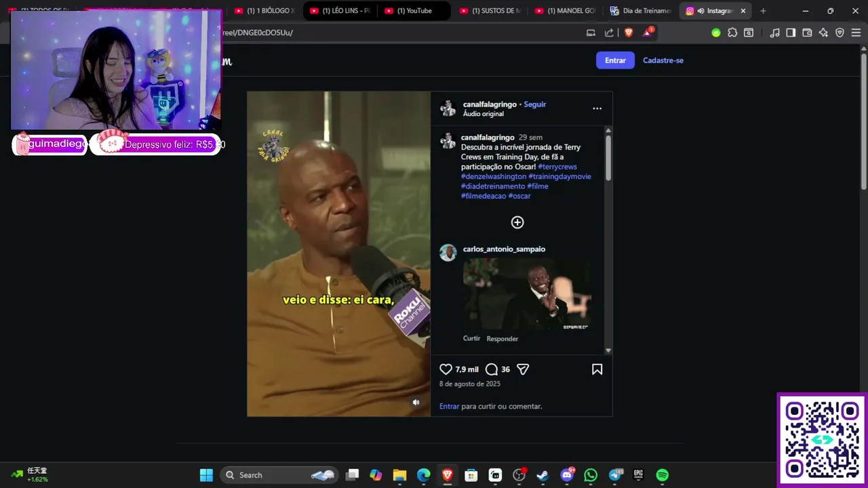This screenshot has width=868, height=488.
Task: Click the comments panel scrollbar
Action: [x=608, y=157]
